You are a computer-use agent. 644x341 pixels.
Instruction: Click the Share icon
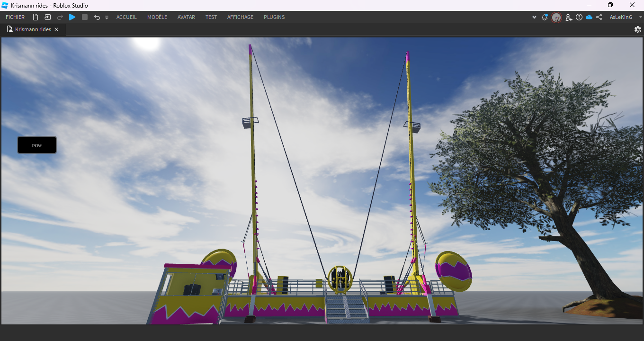pos(599,17)
